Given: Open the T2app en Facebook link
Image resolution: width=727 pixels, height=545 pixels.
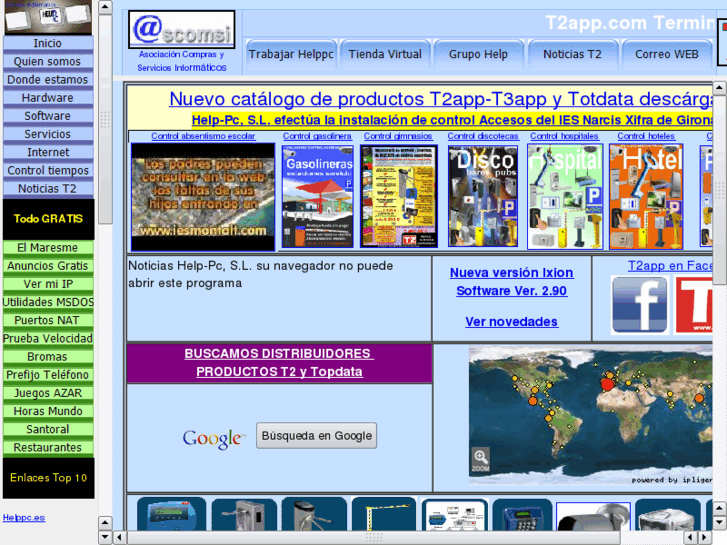Looking at the screenshot, I should (670, 266).
